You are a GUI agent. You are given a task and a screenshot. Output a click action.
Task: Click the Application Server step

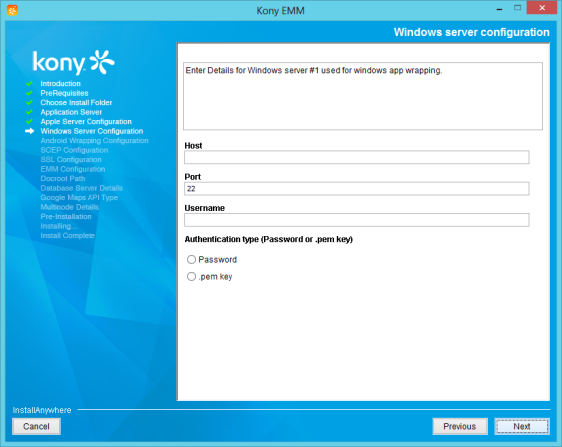pyautogui.click(x=71, y=112)
